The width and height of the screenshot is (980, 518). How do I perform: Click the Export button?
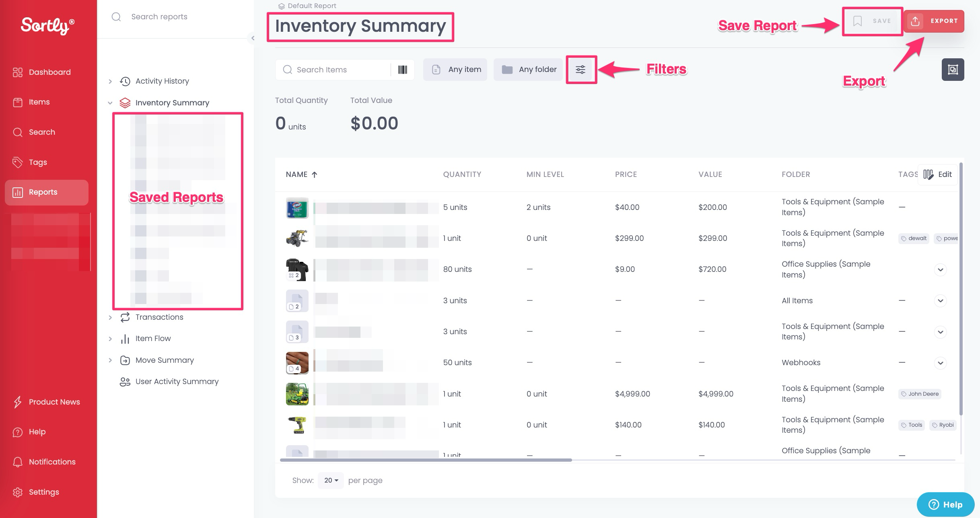pos(934,21)
